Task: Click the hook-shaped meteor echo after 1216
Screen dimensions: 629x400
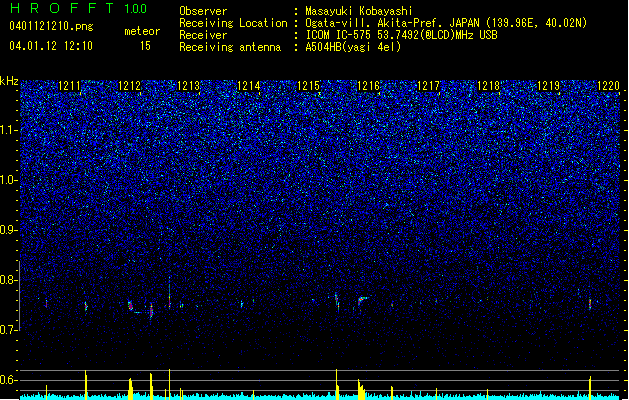Action: tap(362, 302)
